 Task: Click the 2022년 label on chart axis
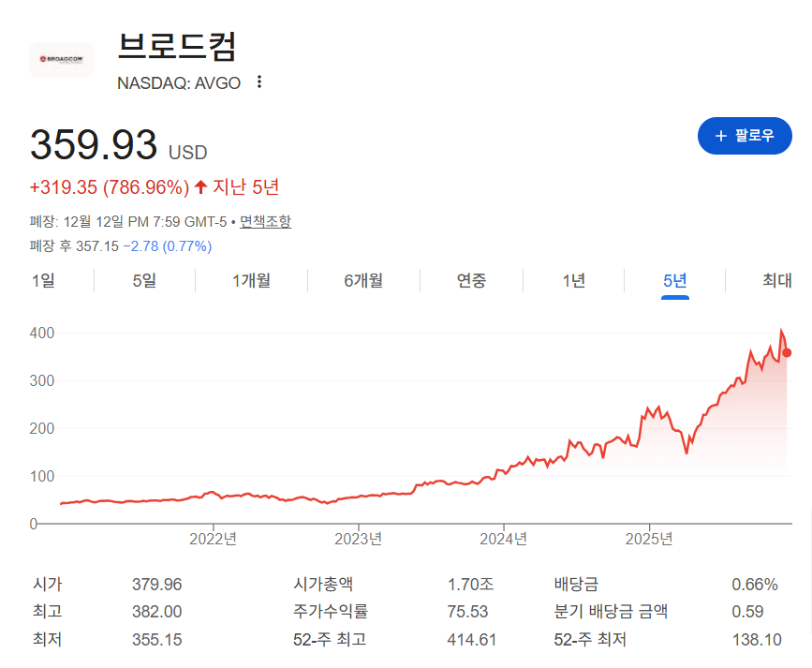pos(213,539)
